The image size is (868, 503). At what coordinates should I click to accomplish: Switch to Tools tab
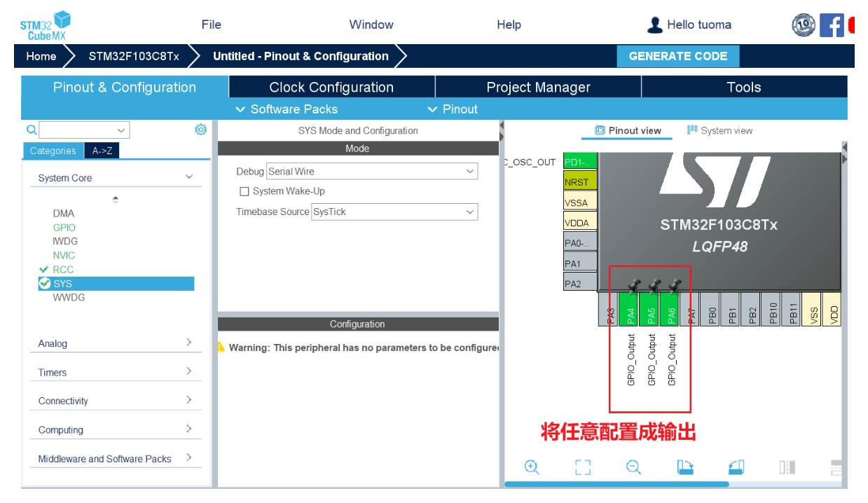coord(744,88)
